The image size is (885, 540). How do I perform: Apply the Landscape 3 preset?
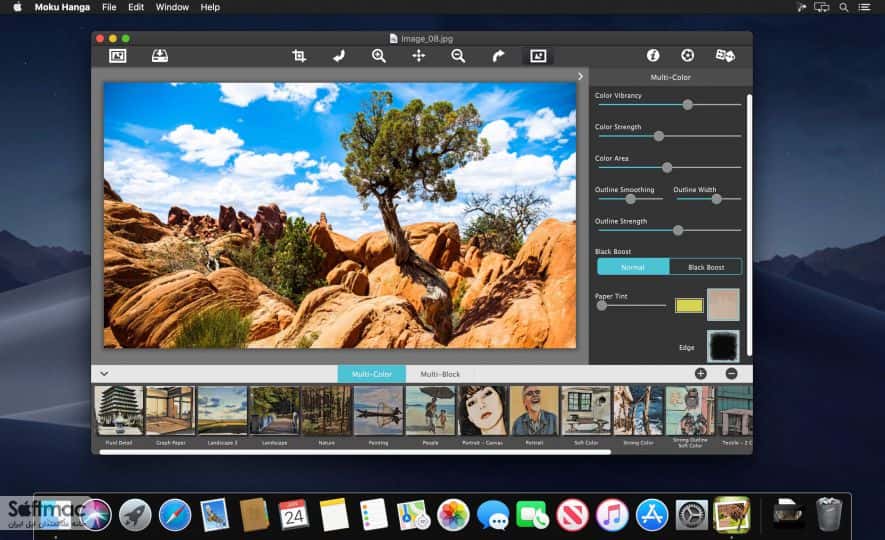[222, 410]
